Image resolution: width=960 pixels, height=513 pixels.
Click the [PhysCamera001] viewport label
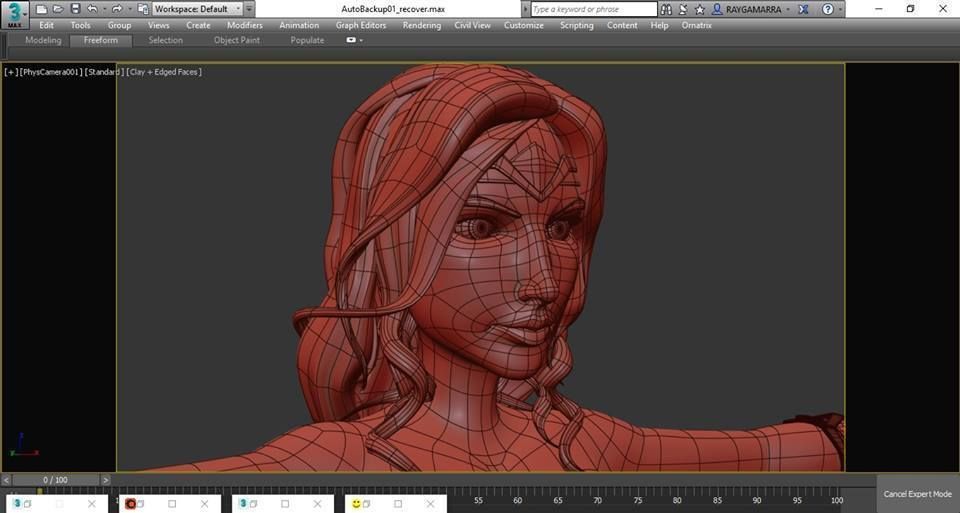pyautogui.click(x=50, y=72)
